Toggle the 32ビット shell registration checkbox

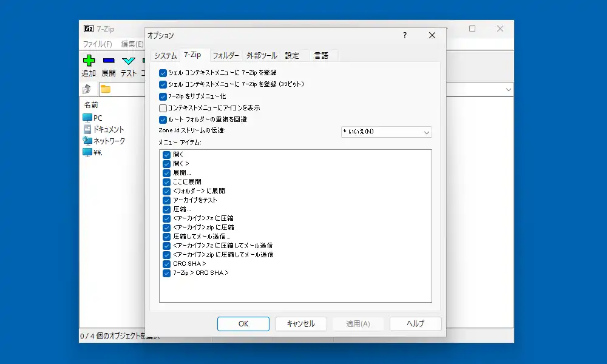163,84
